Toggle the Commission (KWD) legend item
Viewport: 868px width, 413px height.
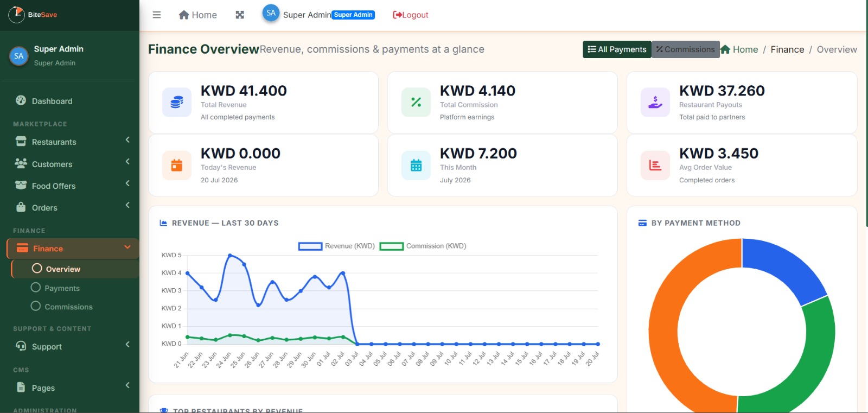(423, 246)
